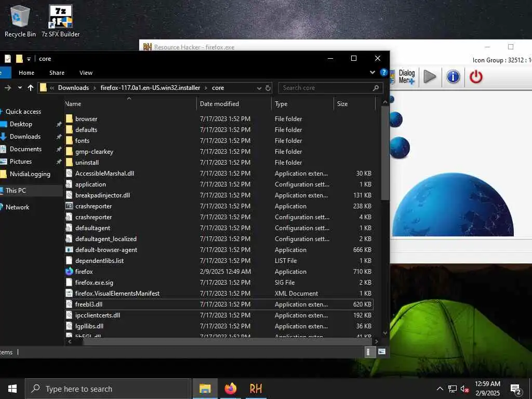Screen dimensions: 532x399
Task: Select the firefox.VisualElementsManifest XML icon
Action: (x=69, y=293)
